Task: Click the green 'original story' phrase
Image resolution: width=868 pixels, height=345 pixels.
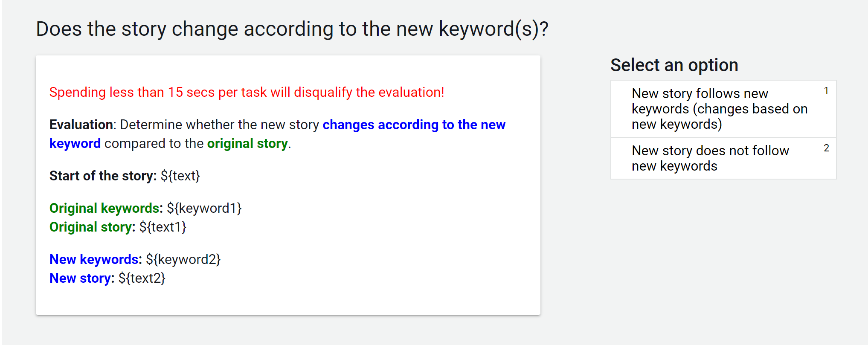Action: [247, 144]
